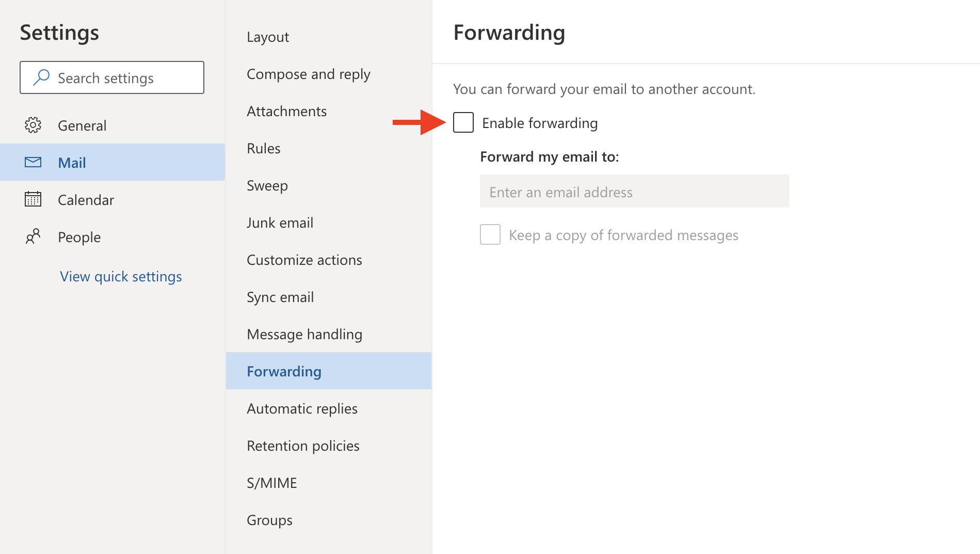
Task: Go to Compose and reply settings
Action: [x=329, y=74]
